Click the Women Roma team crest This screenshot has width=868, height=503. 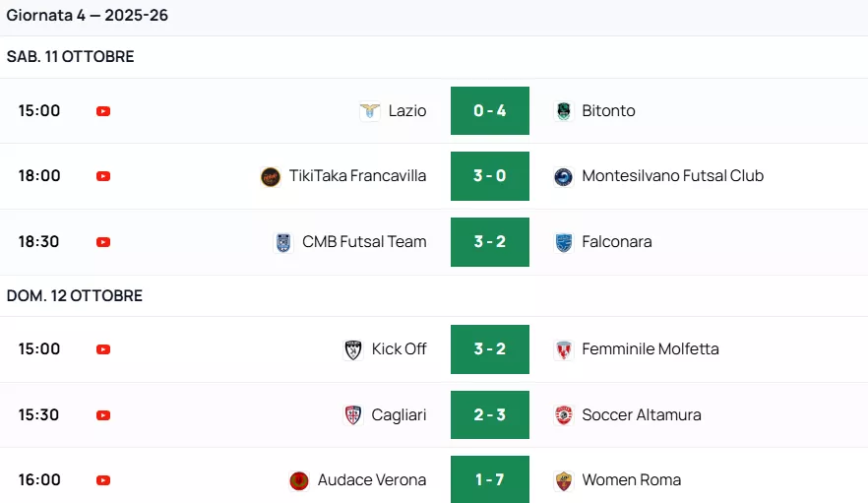coord(563,480)
